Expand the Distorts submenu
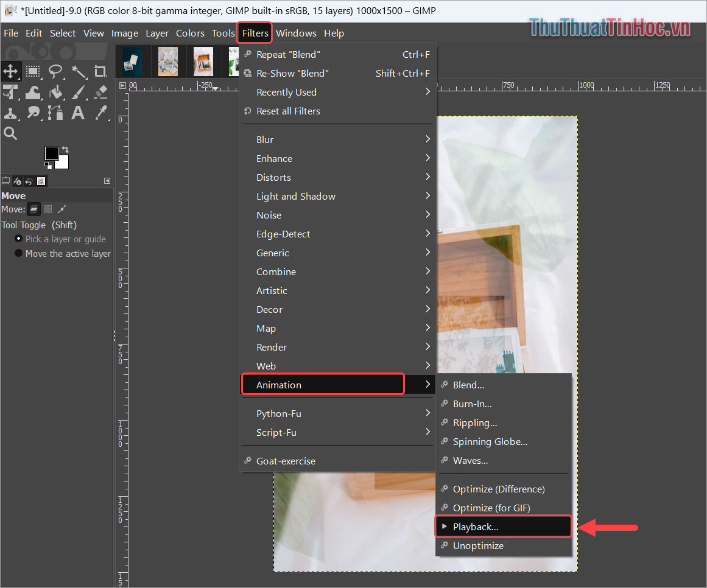Image resolution: width=707 pixels, height=588 pixels. (x=337, y=178)
